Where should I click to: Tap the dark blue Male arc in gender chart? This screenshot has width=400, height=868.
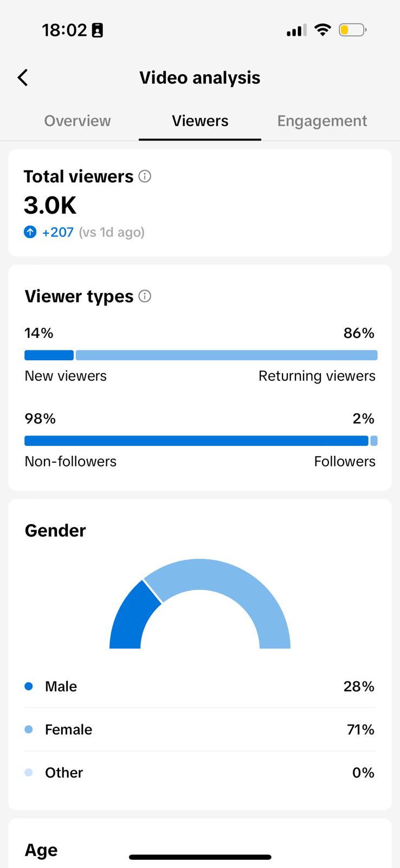pos(130,618)
